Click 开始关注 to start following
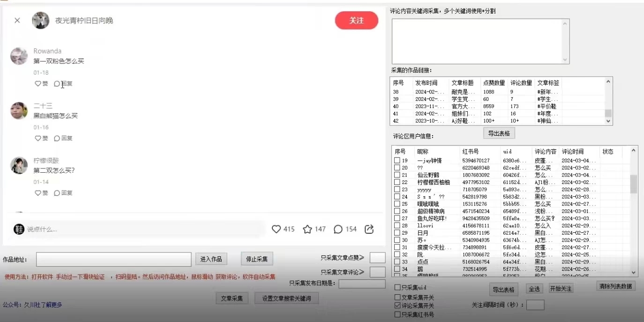 click(x=561, y=289)
